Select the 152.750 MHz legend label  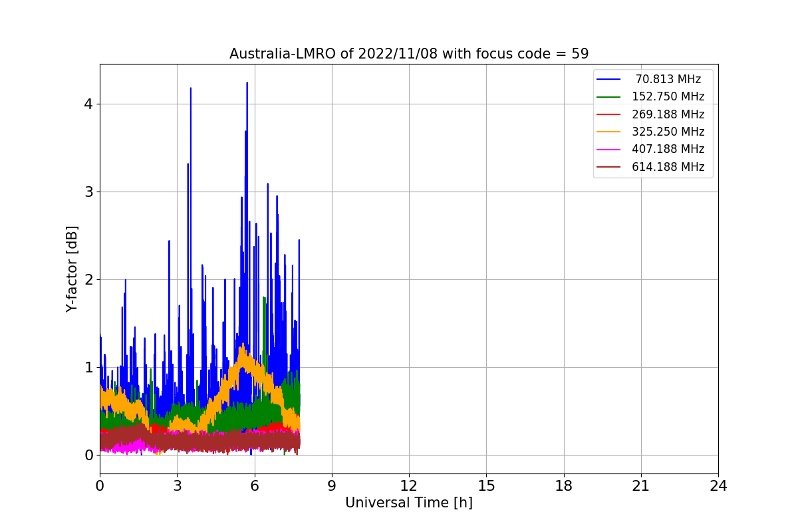[668, 96]
